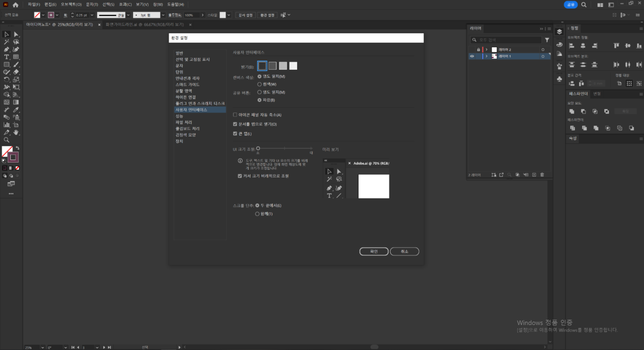The width and height of the screenshot is (644, 350).
Task: Select canvas color 명도 일치(M) radio button
Action: [x=259, y=76]
